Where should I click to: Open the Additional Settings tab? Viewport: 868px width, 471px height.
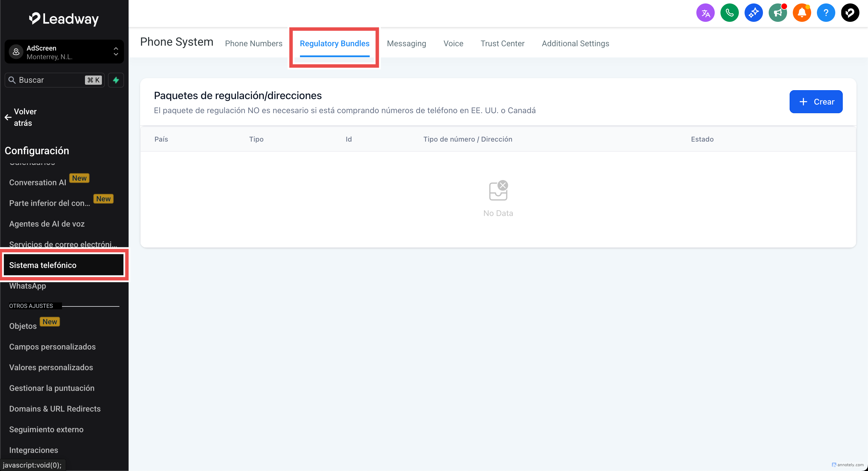click(575, 43)
